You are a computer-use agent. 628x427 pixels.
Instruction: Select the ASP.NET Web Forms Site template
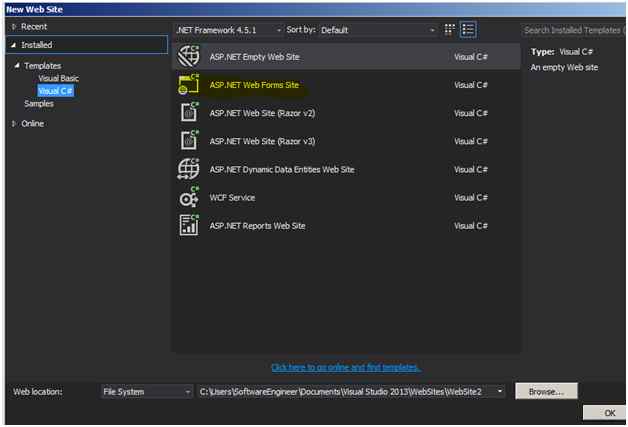[347, 85]
